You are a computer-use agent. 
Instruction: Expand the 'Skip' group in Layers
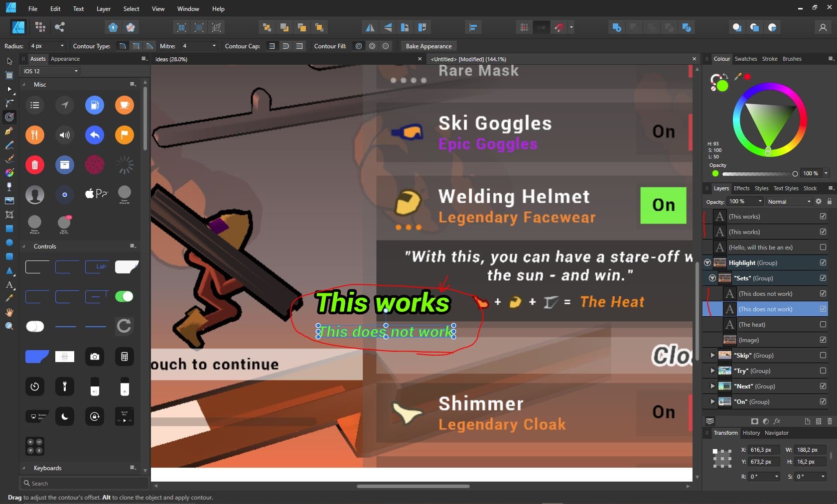711,355
